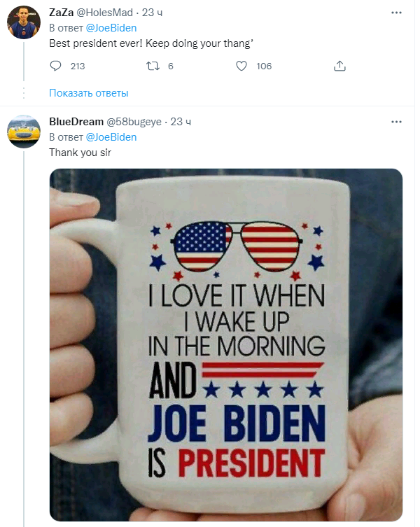Screen dimensions: 420x527
Task: Open @JoeBiden link in BlueDream's reply
Action: pos(111,136)
